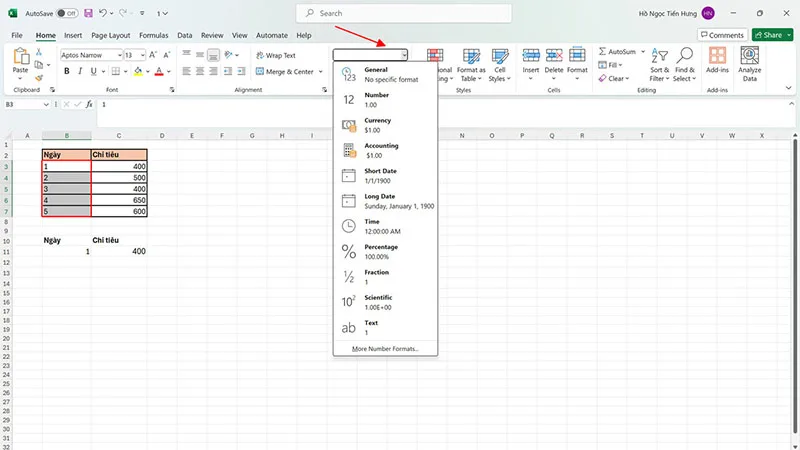Click the Format Painter brush icon
Image resolution: width=800 pixels, height=450 pixels.
coord(39,78)
